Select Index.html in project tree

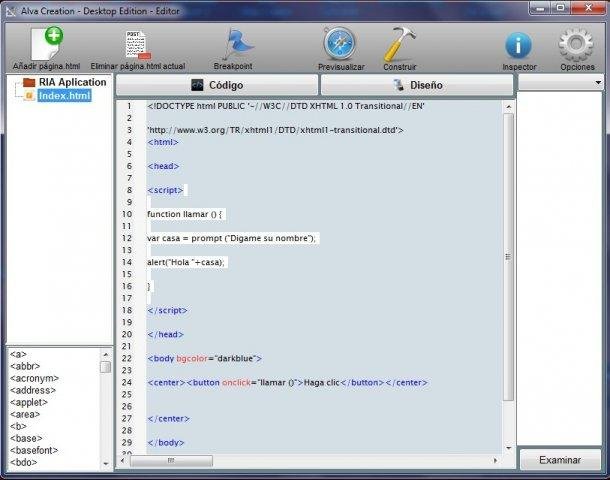65,95
